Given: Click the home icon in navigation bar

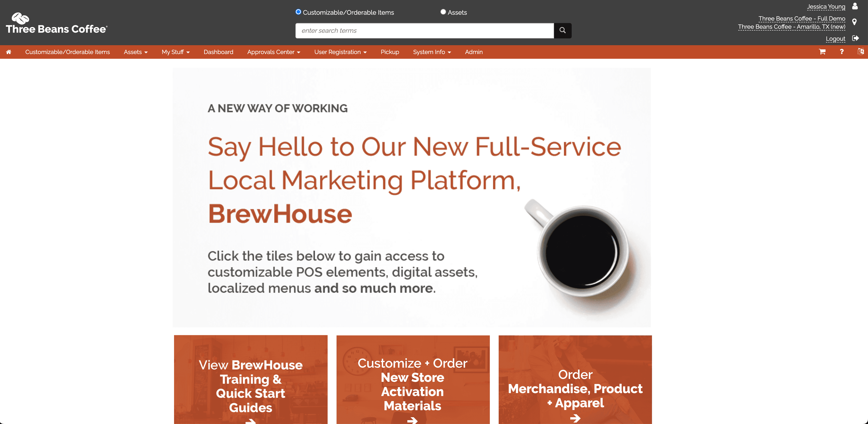Looking at the screenshot, I should [8, 52].
